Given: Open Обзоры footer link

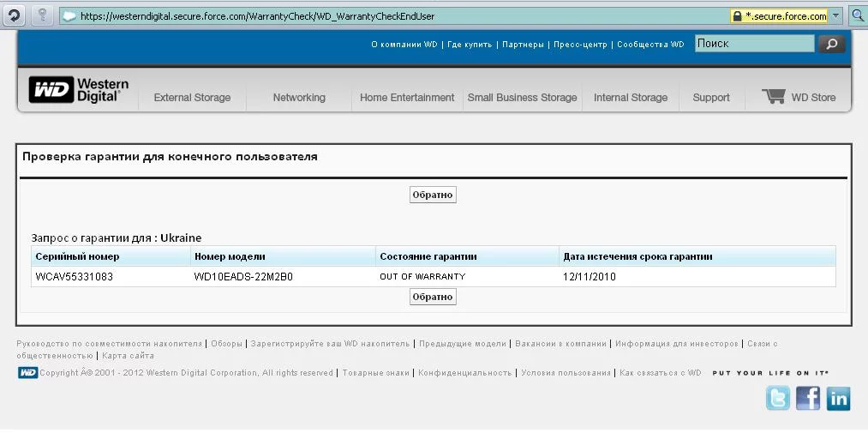Looking at the screenshot, I should (x=226, y=344).
